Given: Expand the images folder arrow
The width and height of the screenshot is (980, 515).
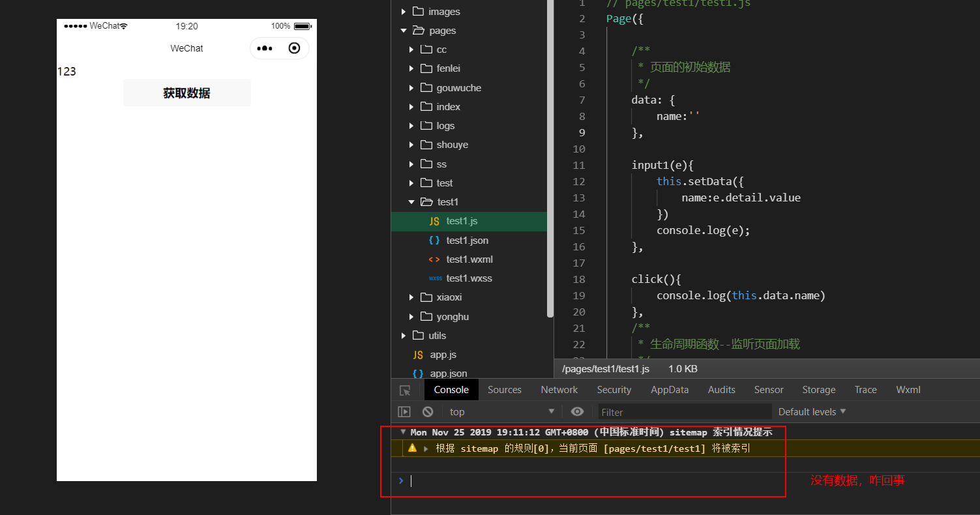Looking at the screenshot, I should (404, 12).
